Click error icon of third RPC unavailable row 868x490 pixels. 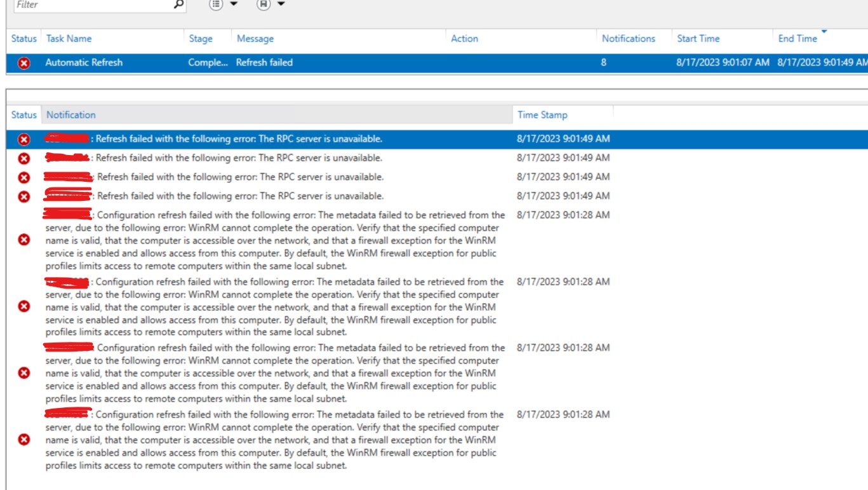(x=24, y=177)
